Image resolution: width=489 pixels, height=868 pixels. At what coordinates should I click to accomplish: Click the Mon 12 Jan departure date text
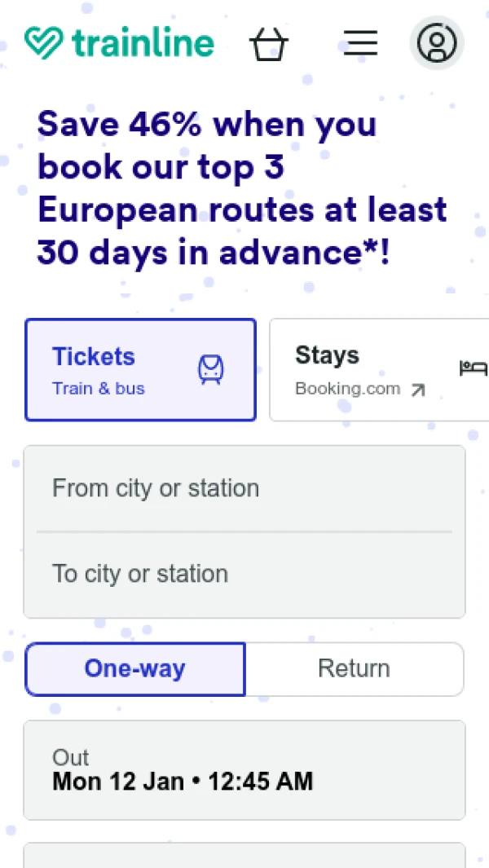point(118,782)
